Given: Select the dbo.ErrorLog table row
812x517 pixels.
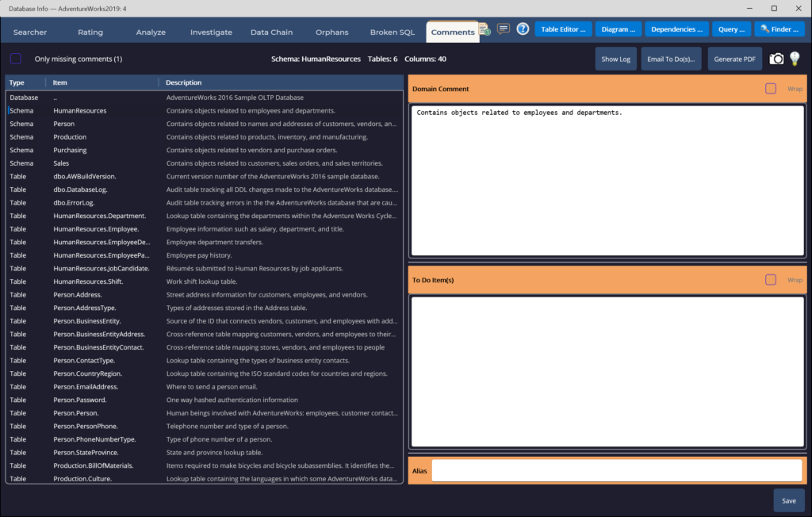Looking at the screenshot, I should [x=205, y=202].
